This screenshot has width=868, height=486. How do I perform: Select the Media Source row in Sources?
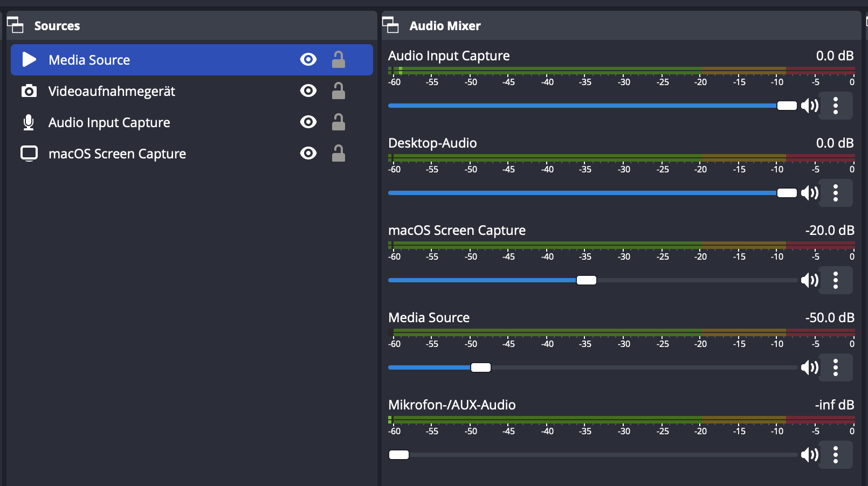tap(192, 60)
